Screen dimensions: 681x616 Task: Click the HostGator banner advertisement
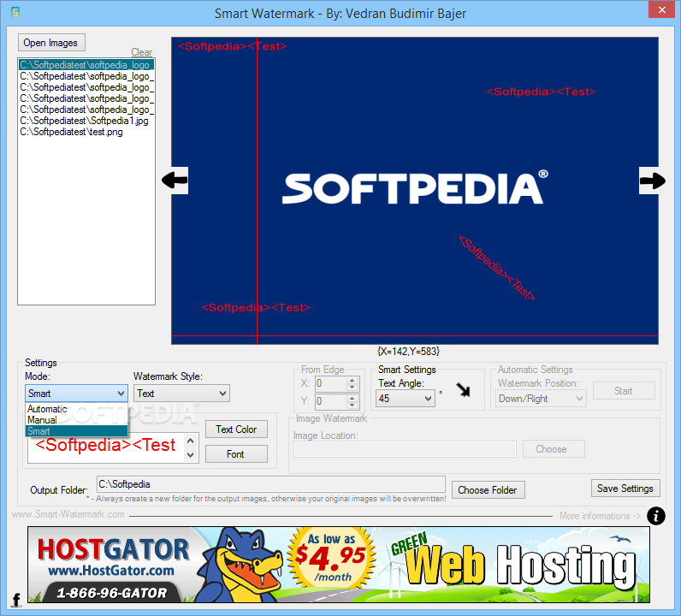339,565
